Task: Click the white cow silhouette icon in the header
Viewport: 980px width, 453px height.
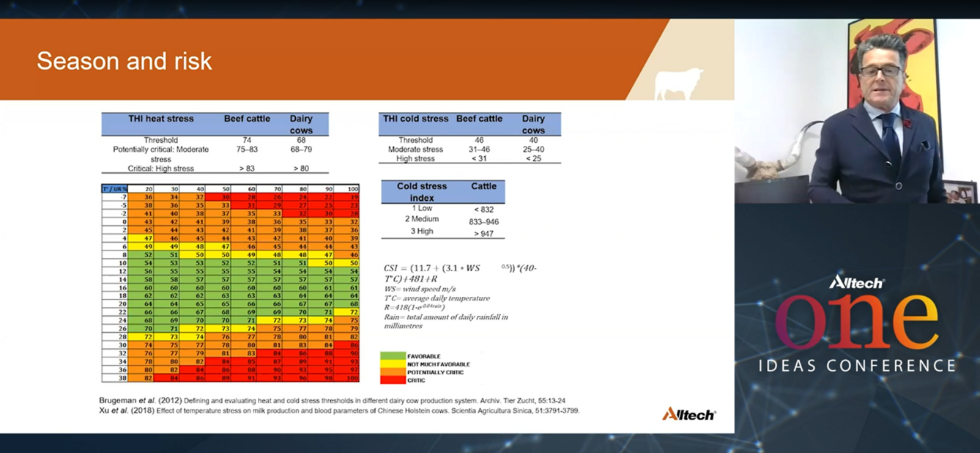Action: (x=679, y=83)
